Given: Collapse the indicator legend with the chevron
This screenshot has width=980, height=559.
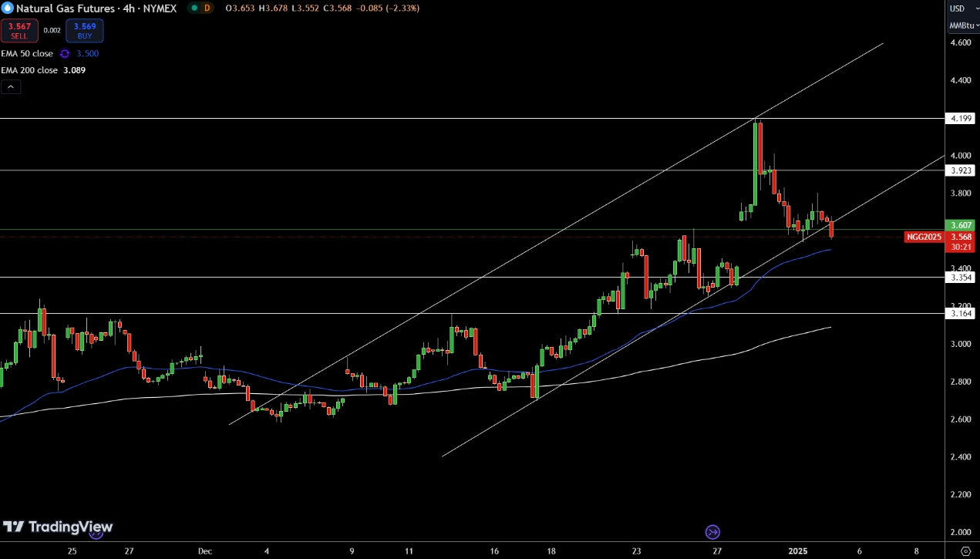Looking at the screenshot, I should click(11, 87).
